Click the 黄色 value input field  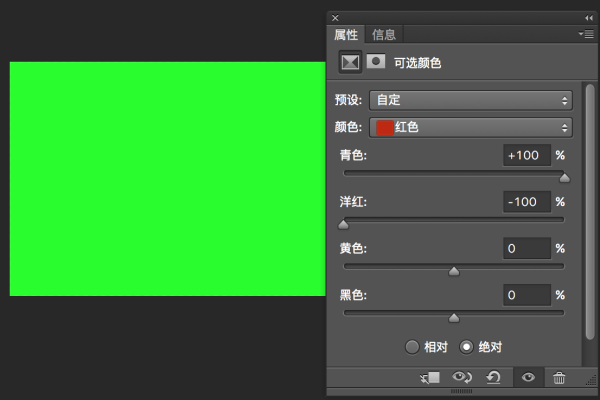(x=527, y=248)
